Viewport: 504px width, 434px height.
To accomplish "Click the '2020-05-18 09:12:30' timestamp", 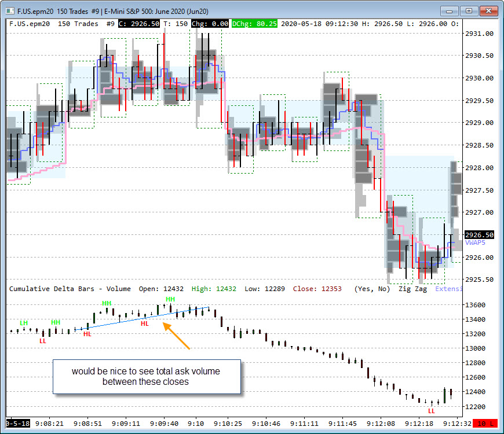I will (x=319, y=24).
